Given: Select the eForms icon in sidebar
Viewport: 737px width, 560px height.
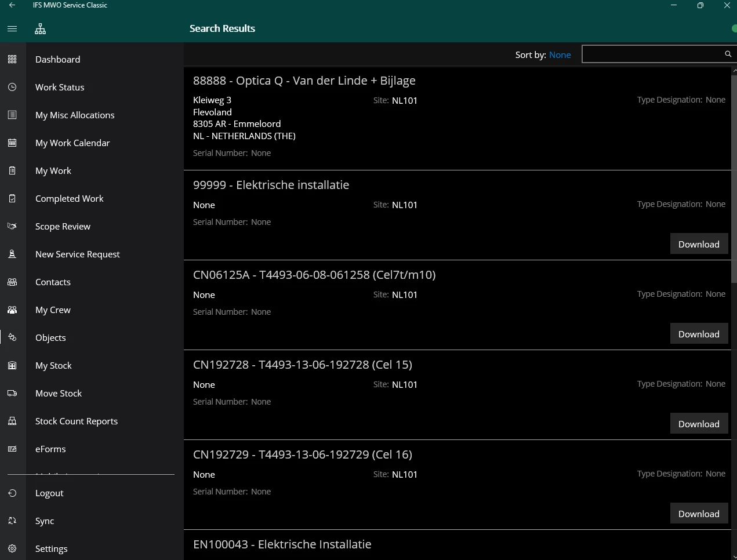Looking at the screenshot, I should pyautogui.click(x=12, y=449).
